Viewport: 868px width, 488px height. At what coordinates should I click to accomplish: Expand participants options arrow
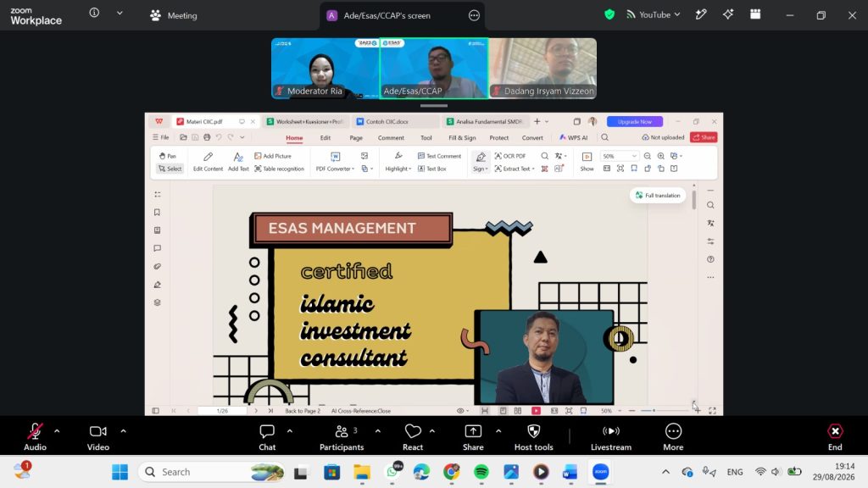click(x=377, y=431)
